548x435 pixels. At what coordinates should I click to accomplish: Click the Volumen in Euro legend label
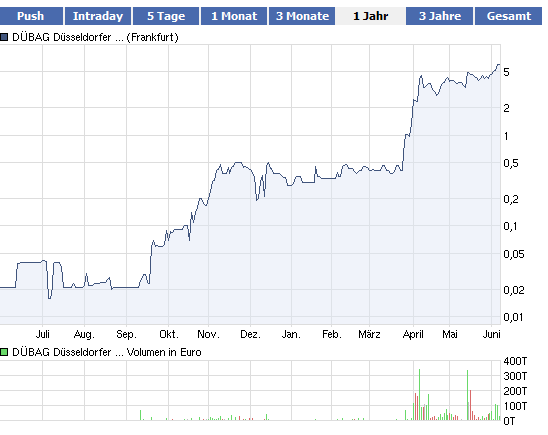tap(107, 352)
